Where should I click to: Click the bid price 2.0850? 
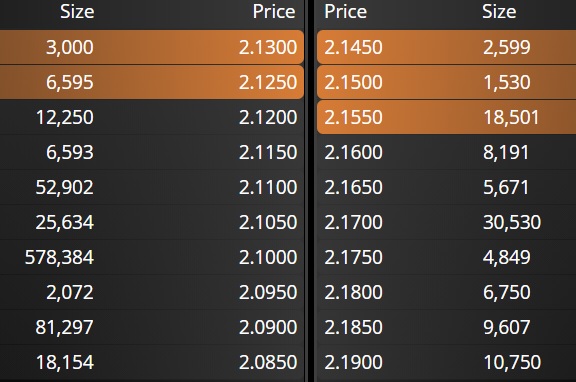pyautogui.click(x=268, y=362)
